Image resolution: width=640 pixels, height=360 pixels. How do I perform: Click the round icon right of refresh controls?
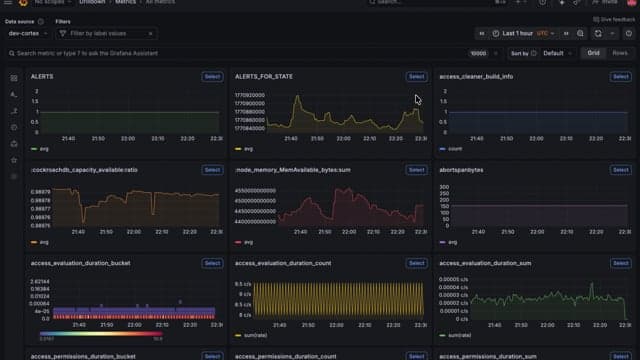pos(629,33)
